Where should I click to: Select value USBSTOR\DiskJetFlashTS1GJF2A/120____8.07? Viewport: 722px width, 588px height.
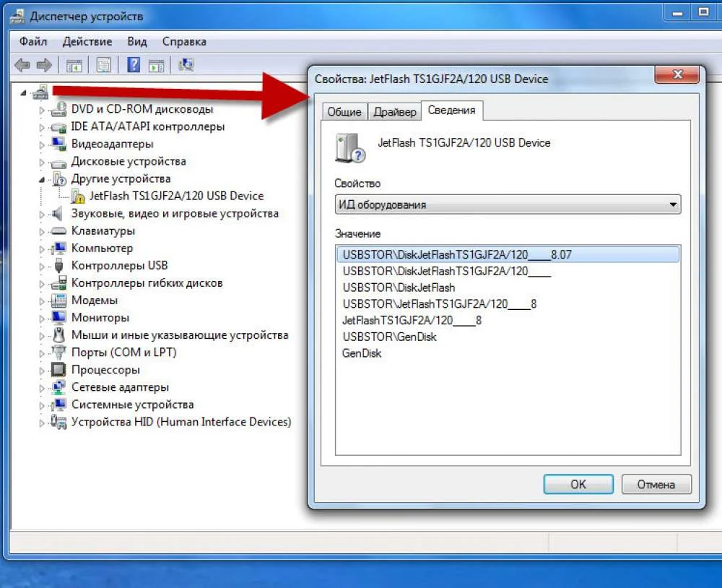[x=508, y=254]
